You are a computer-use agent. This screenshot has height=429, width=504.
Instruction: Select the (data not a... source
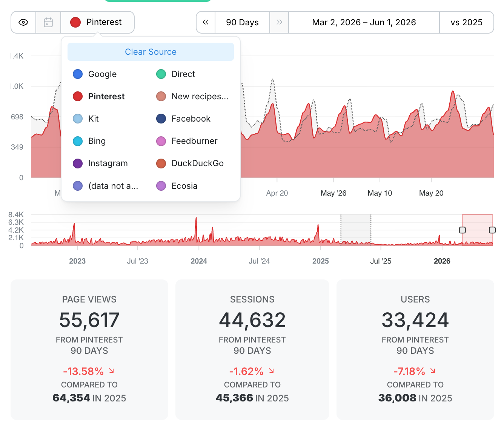coord(106,186)
